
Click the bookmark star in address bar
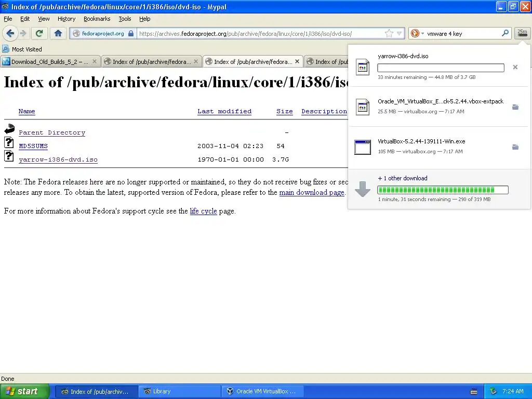[x=389, y=33]
